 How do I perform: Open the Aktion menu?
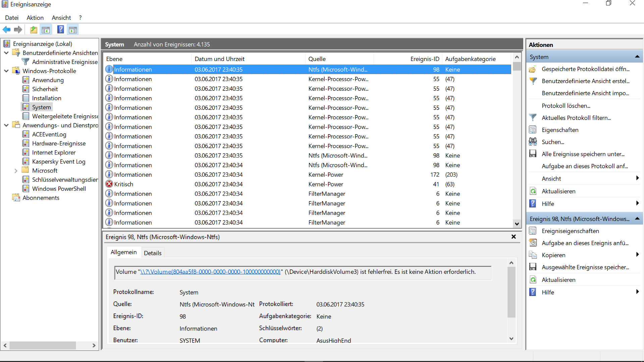35,18
